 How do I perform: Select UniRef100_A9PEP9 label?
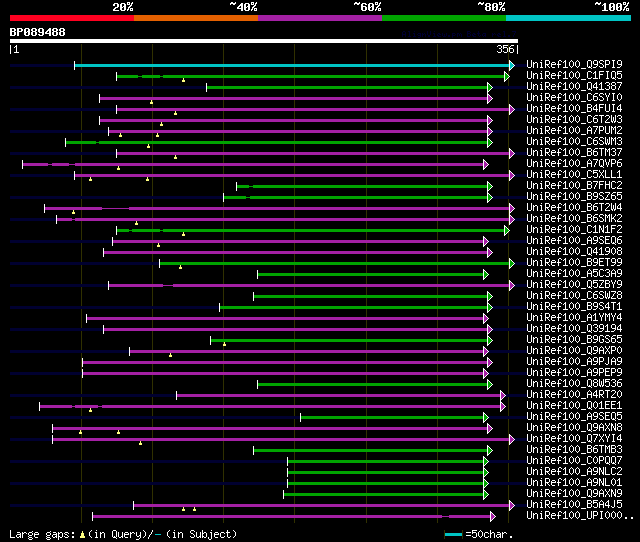(574, 373)
